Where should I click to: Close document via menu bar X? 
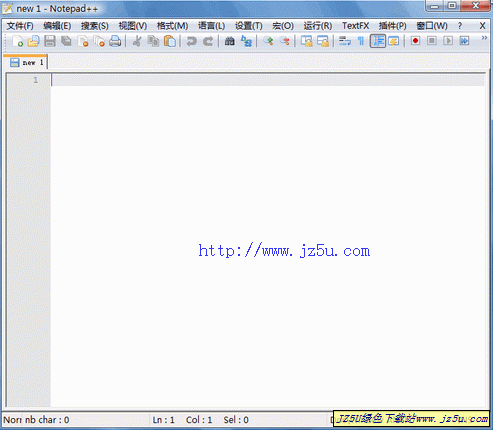click(482, 26)
